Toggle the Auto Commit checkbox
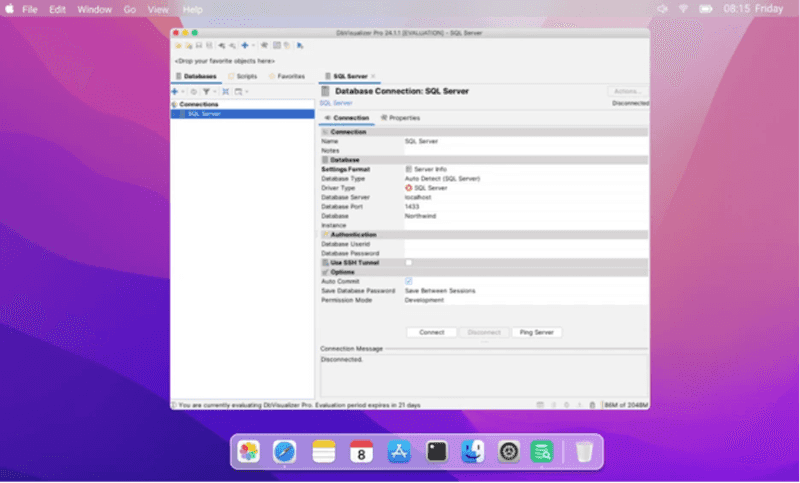The height and width of the screenshot is (483, 800). click(x=409, y=282)
